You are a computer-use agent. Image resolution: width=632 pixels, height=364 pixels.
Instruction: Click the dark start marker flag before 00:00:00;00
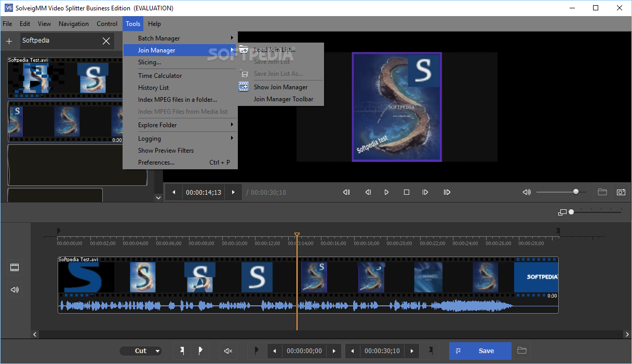pyautogui.click(x=257, y=351)
